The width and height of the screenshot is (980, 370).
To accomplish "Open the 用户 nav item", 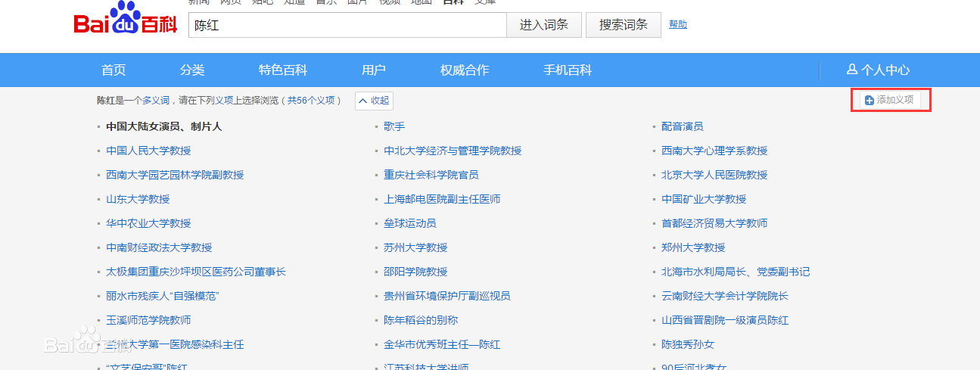I will tap(374, 70).
